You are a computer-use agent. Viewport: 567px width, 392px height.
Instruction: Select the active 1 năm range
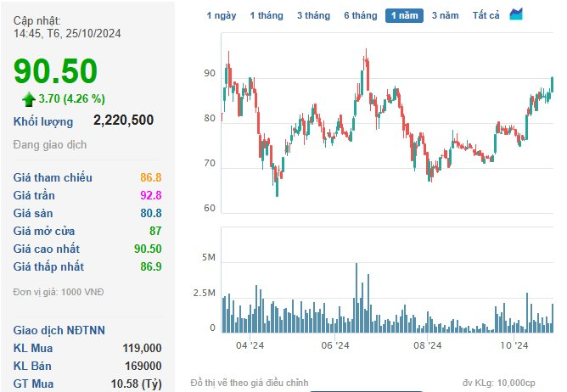click(x=404, y=15)
